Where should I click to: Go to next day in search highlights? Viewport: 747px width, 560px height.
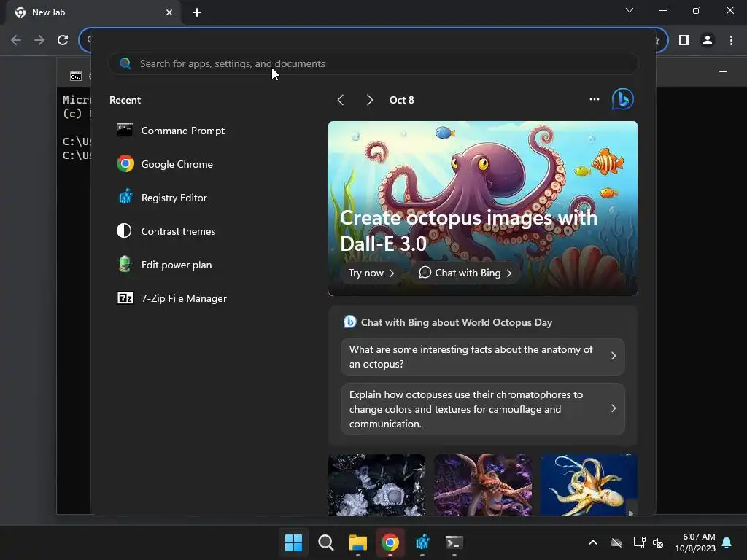[x=370, y=100]
